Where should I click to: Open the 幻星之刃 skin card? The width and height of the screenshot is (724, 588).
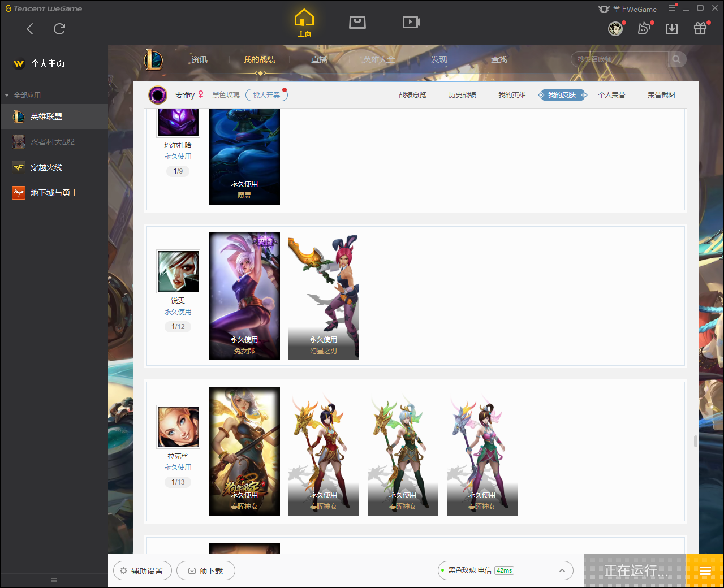324,296
